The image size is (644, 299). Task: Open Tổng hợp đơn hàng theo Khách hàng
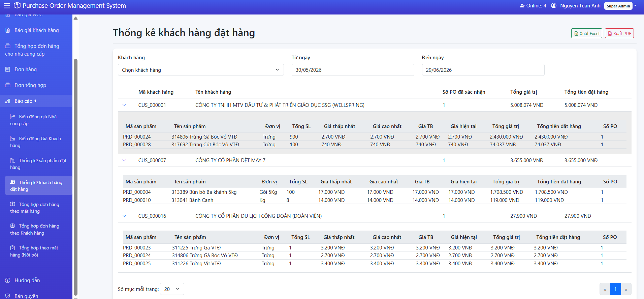point(38,230)
